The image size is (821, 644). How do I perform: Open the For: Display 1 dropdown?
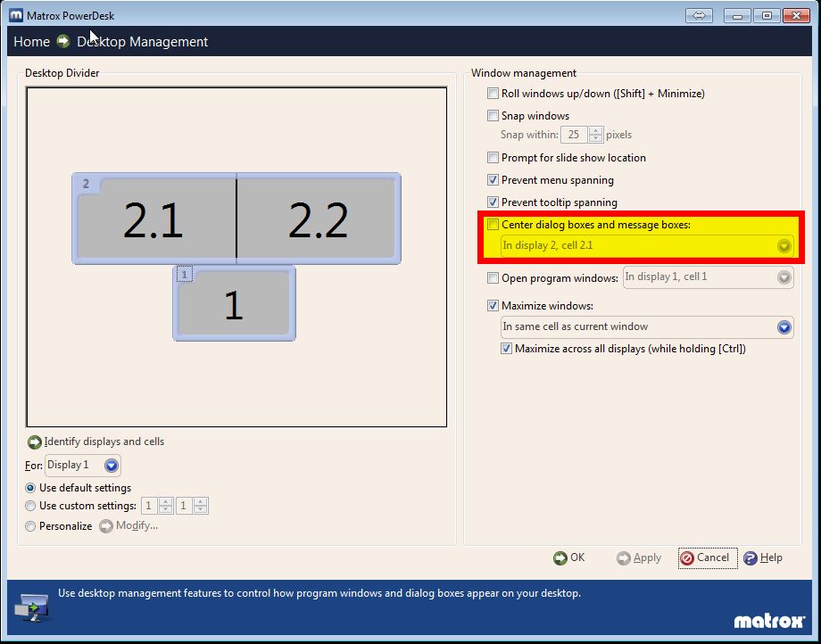coord(83,465)
